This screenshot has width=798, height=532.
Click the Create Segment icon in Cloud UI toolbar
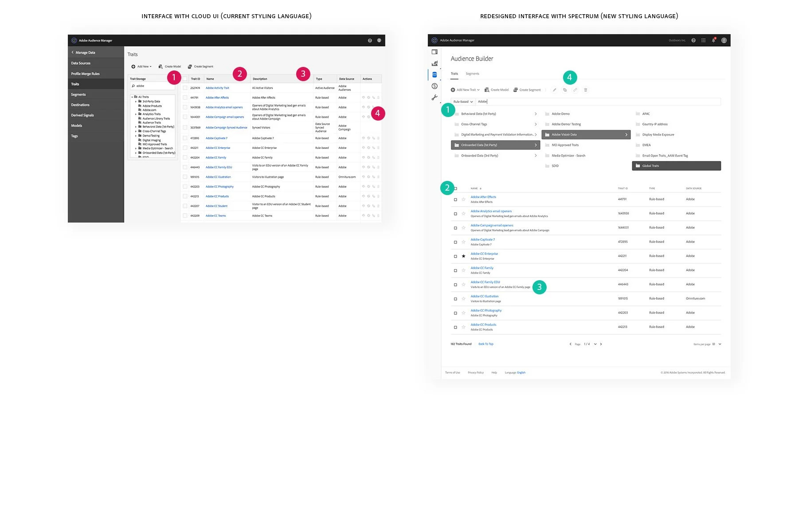coord(190,66)
